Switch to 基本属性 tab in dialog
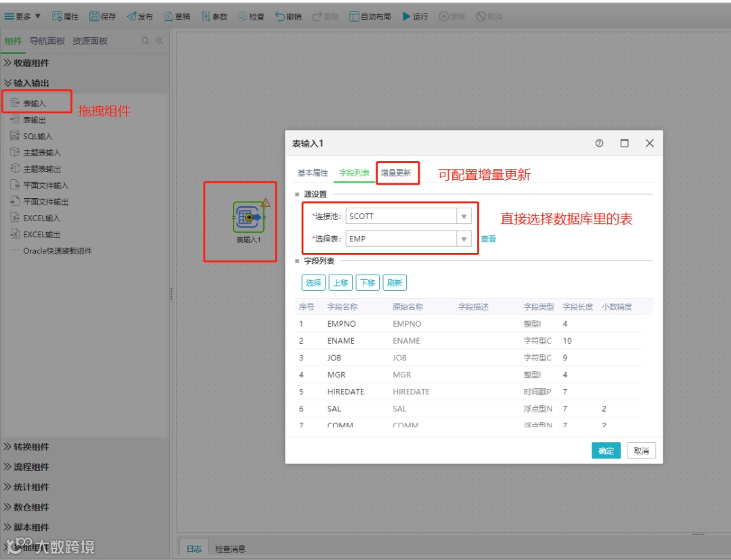This screenshot has width=731, height=560. [313, 173]
